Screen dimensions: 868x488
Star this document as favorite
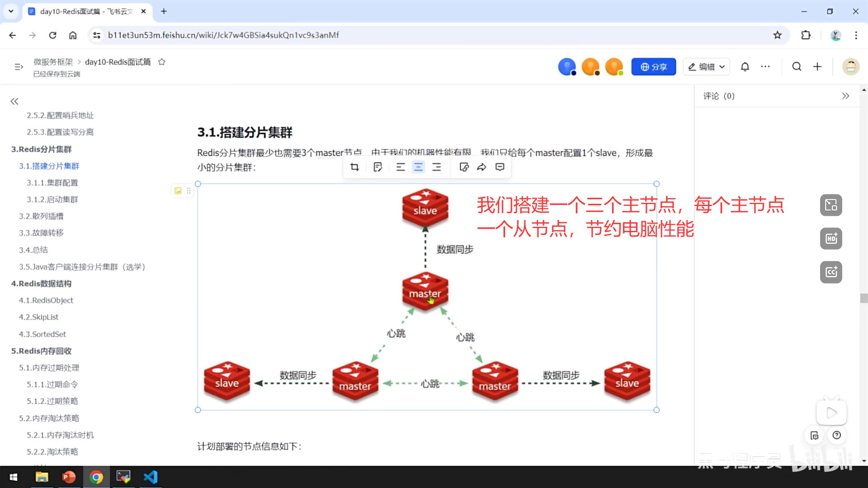point(162,62)
